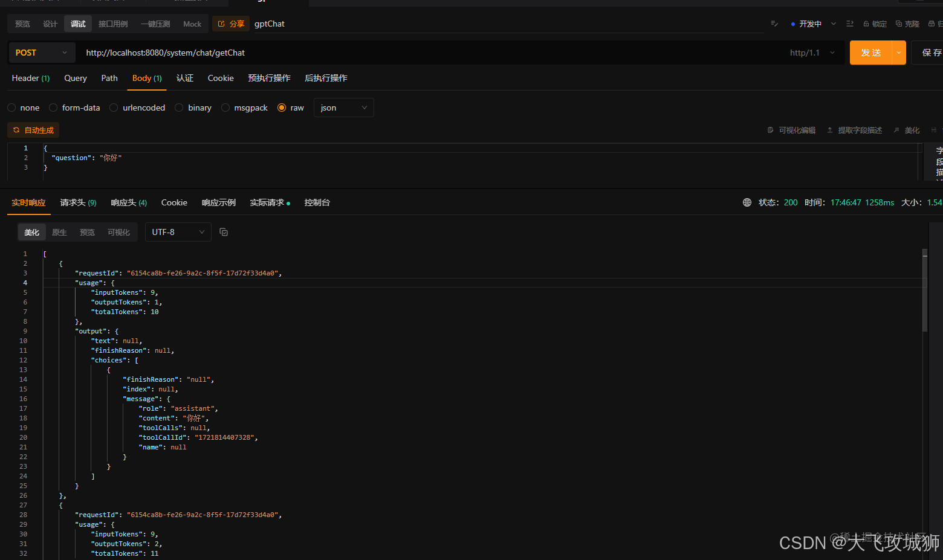Click the 保存 save button
The height and width of the screenshot is (560, 943).
click(x=928, y=53)
